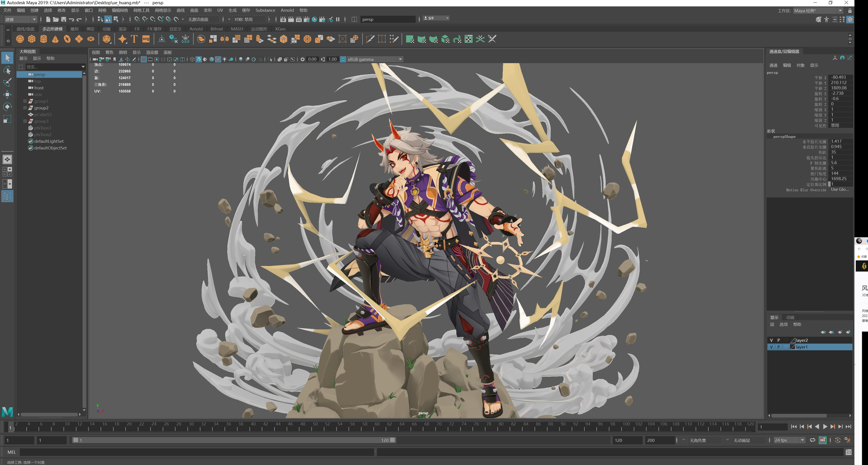This screenshot has width=868, height=465.
Task: Toggle the cached playback button
Action: (x=823, y=440)
